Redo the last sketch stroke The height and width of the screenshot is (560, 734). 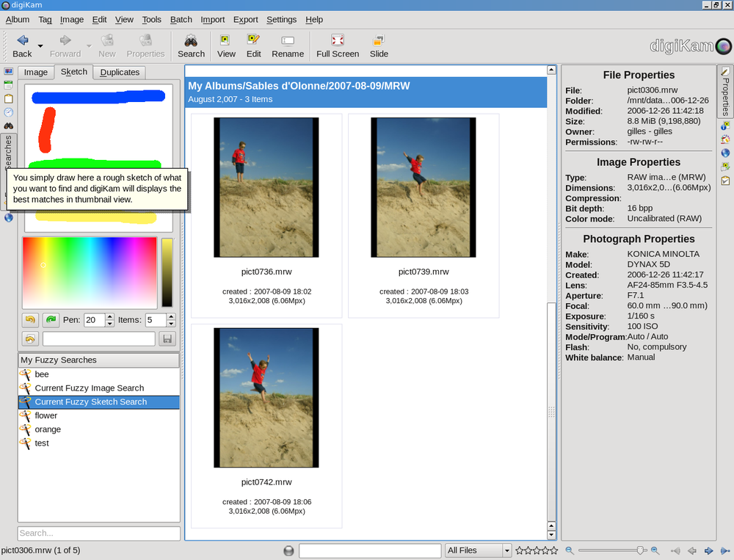[51, 320]
